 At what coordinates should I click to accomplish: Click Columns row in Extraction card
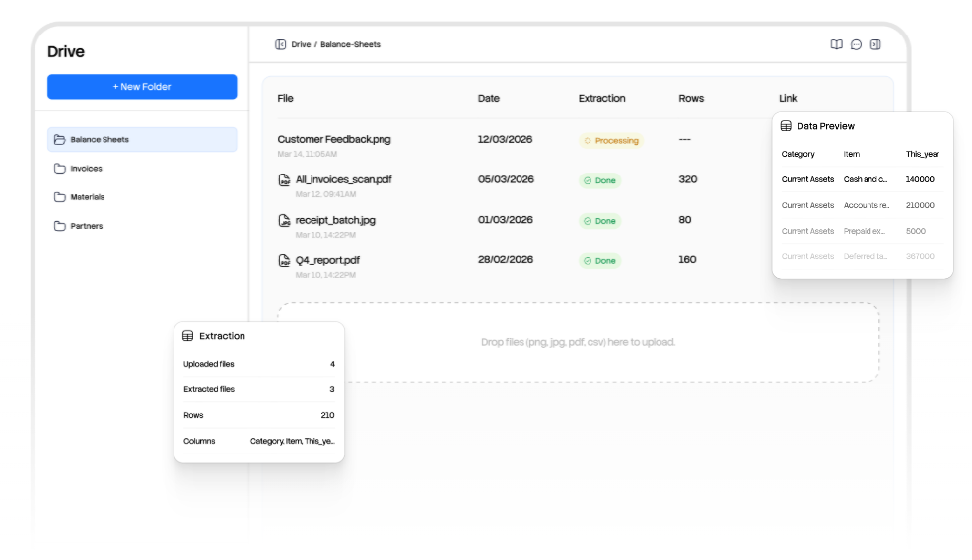[259, 441]
